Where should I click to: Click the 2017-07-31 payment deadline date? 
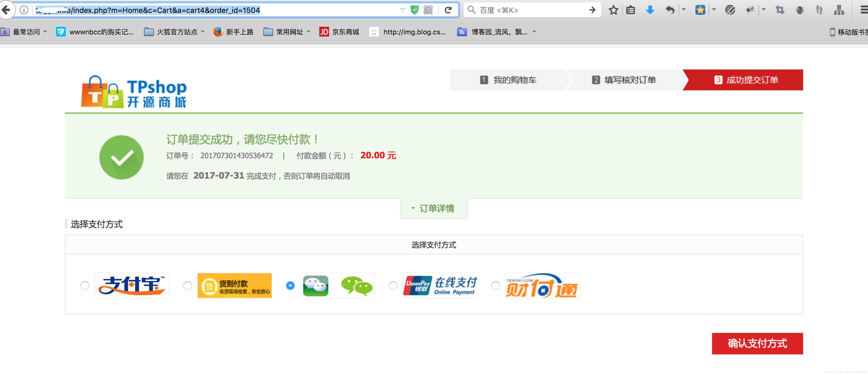point(218,176)
